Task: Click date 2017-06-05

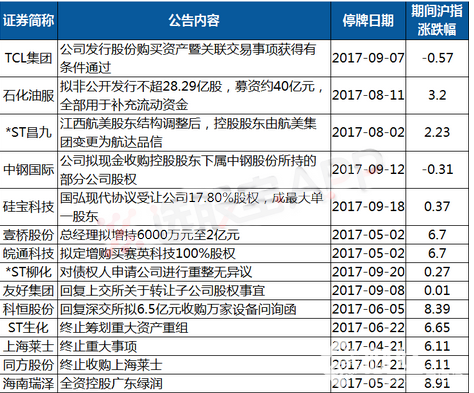Action: coord(368,309)
